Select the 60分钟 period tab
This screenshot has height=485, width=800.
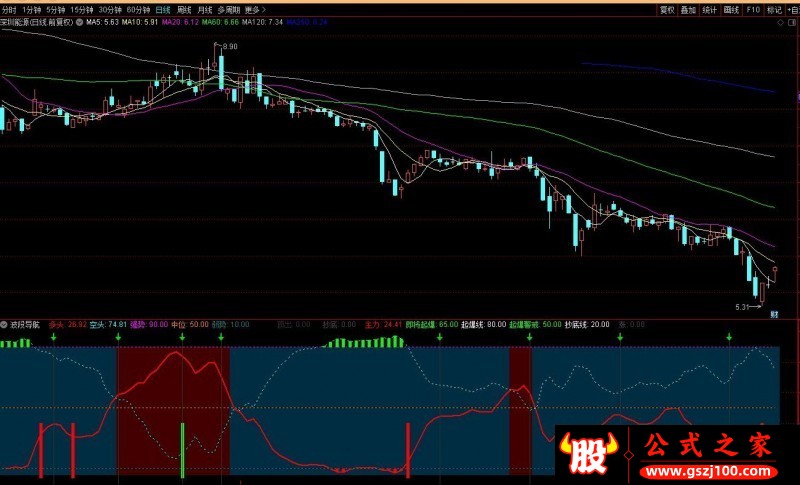pos(138,10)
